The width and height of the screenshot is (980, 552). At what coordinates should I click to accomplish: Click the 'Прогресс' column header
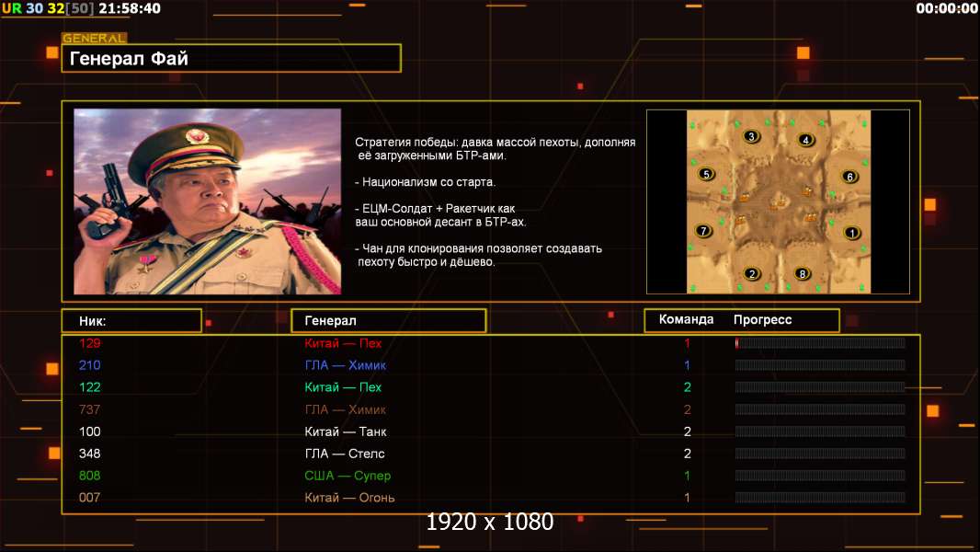pyautogui.click(x=762, y=319)
